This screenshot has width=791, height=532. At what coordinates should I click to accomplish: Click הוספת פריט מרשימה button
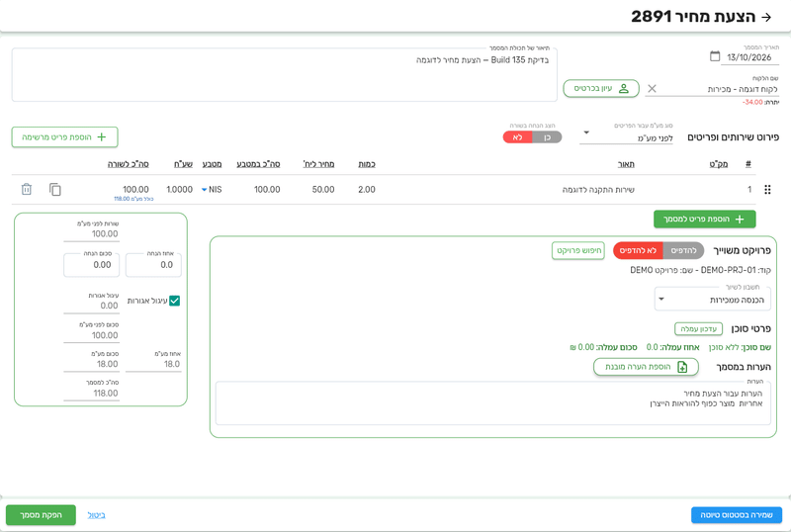point(64,137)
